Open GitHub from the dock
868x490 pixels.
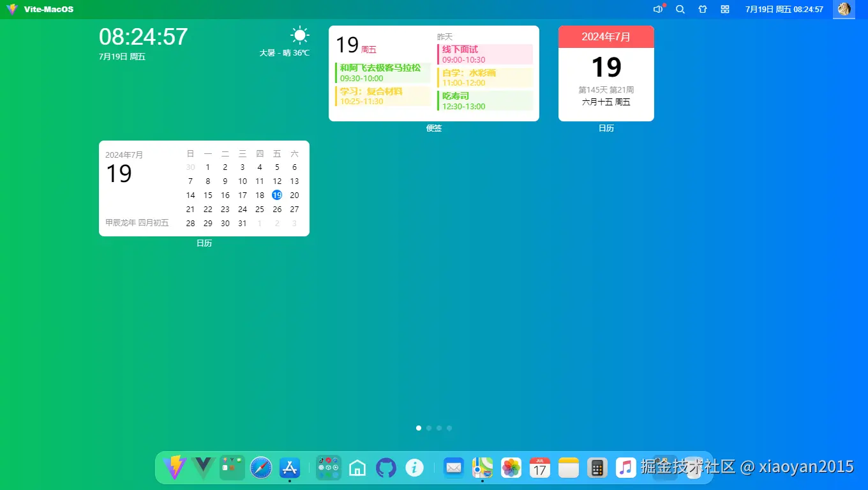386,468
